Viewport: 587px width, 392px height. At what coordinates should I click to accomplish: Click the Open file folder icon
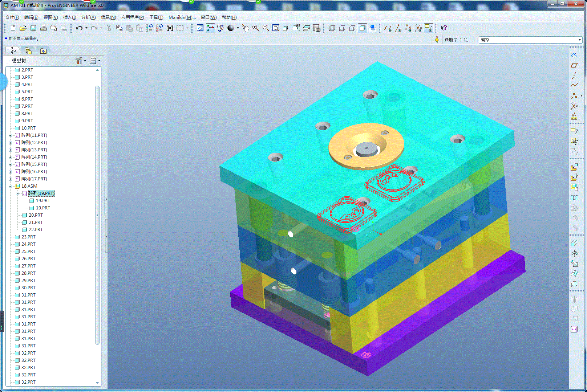coord(23,28)
